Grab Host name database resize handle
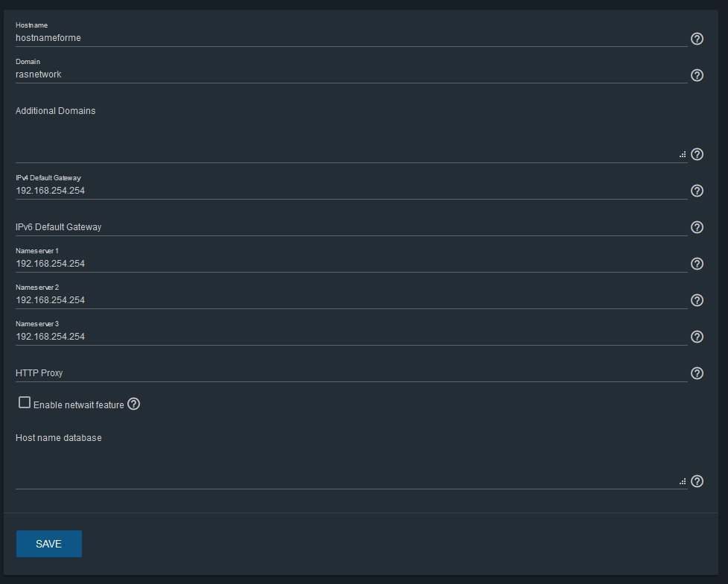 (x=683, y=481)
